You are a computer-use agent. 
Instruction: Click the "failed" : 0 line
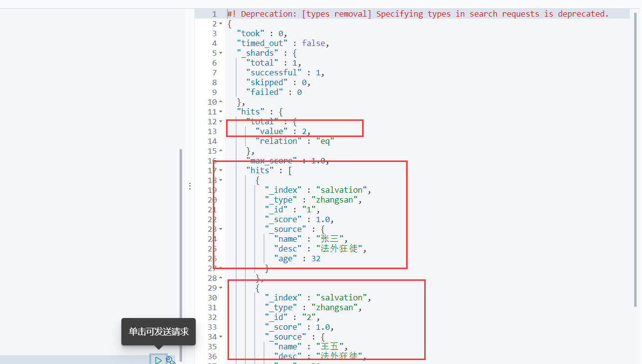coord(274,92)
